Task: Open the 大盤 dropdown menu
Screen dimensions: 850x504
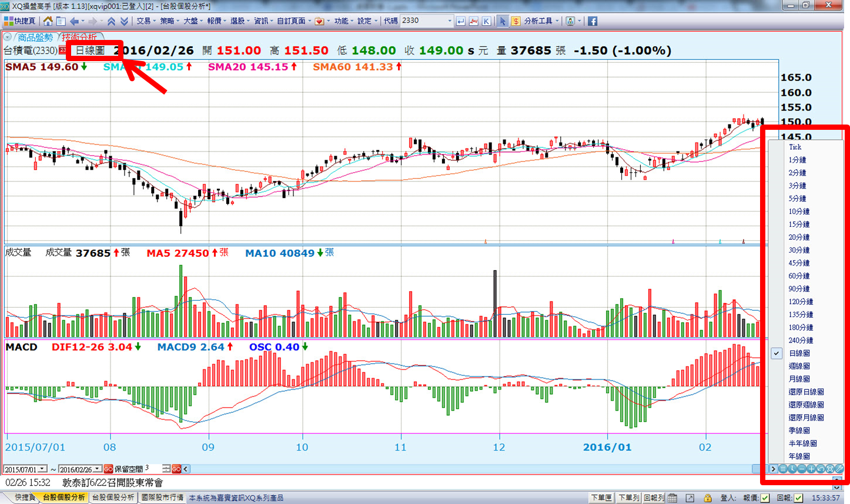Action: click(x=193, y=21)
